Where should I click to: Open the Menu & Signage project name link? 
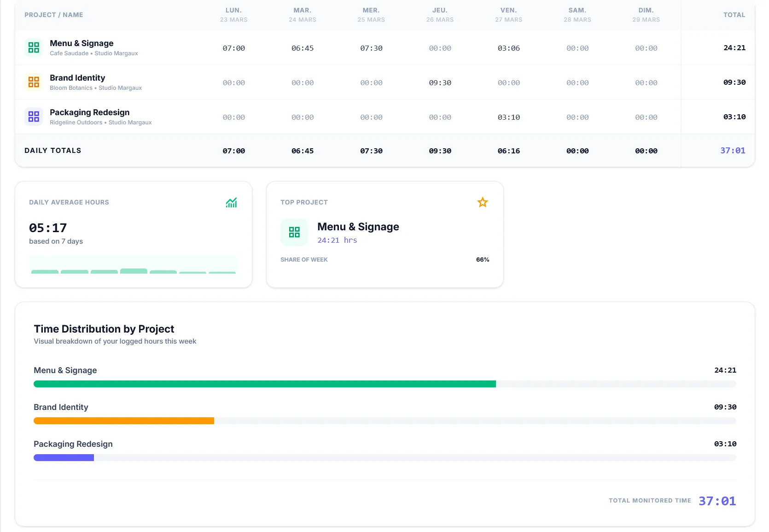(x=82, y=43)
